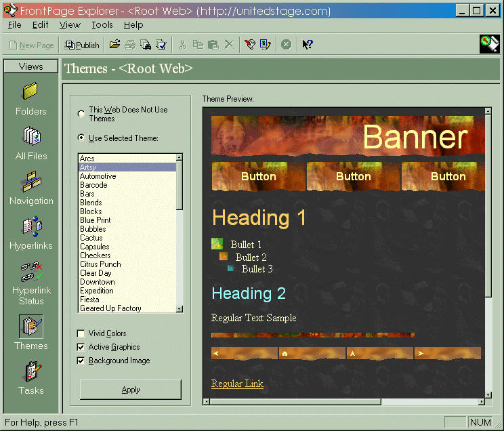Select the Themes view icon

[x=31, y=327]
